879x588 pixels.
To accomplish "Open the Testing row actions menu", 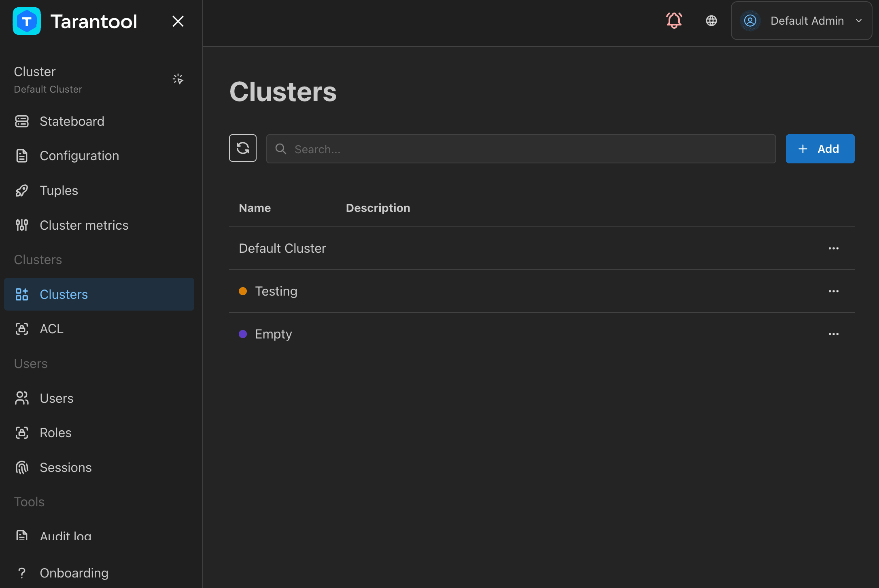I will click(x=833, y=291).
